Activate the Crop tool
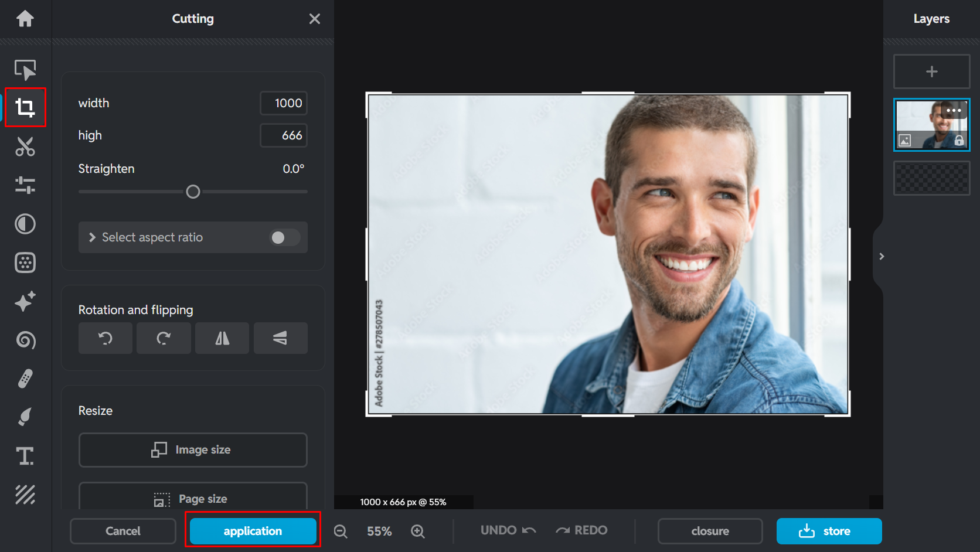Image resolution: width=980 pixels, height=552 pixels. 25,108
